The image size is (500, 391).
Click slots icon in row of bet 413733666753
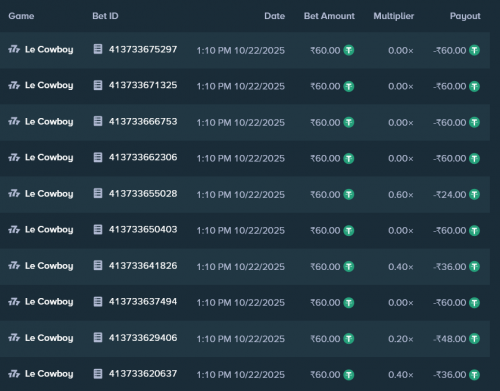click(x=14, y=122)
